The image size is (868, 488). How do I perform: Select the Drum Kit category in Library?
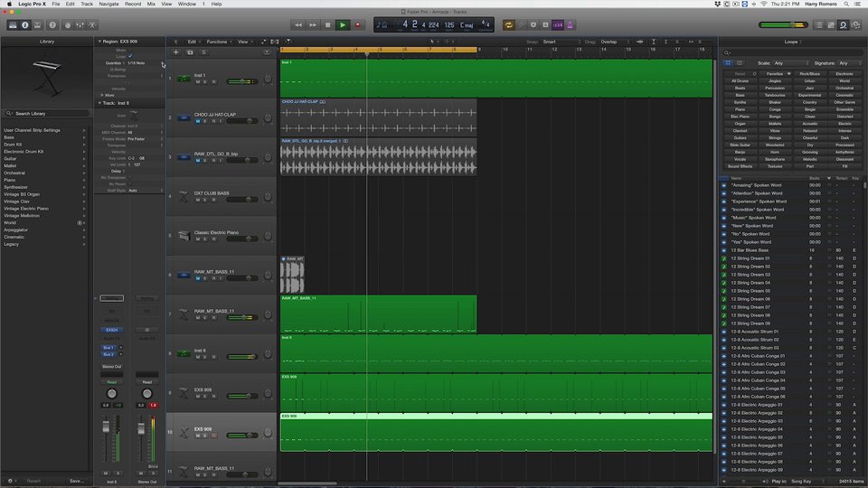tap(44, 145)
